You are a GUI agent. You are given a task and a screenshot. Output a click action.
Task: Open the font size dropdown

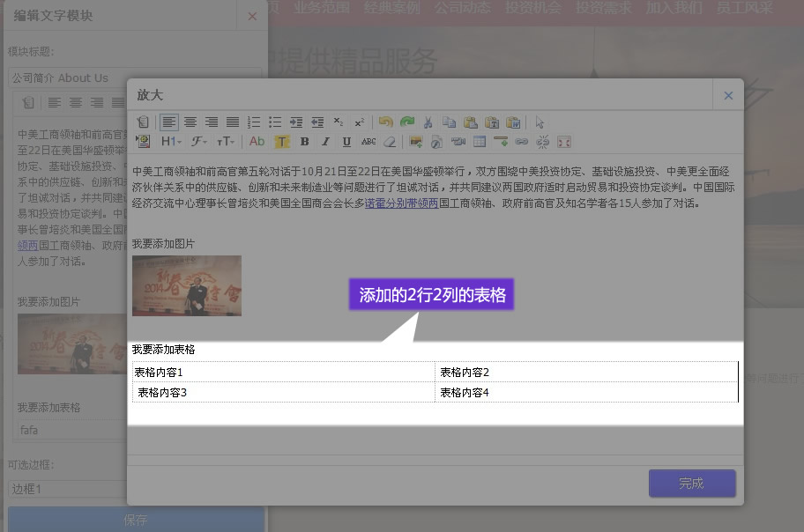coord(226,141)
